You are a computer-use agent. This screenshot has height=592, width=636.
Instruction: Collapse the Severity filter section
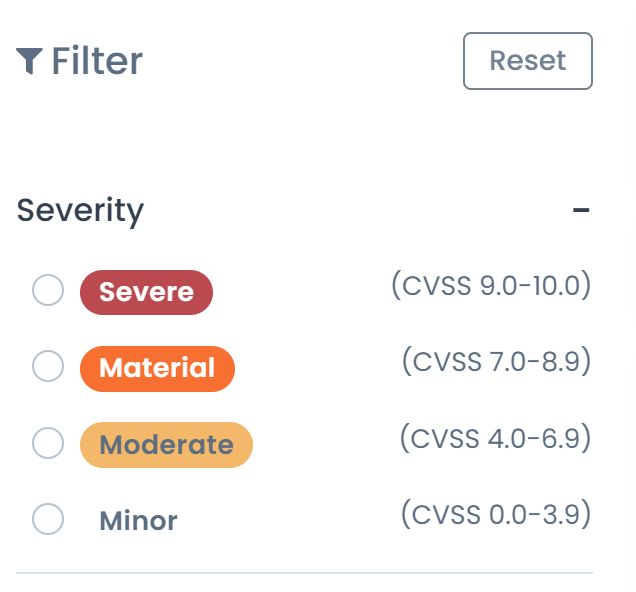(x=581, y=211)
